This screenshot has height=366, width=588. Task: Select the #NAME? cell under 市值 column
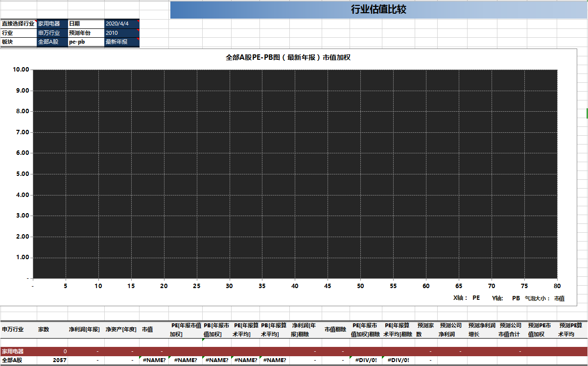pyautogui.click(x=154, y=360)
